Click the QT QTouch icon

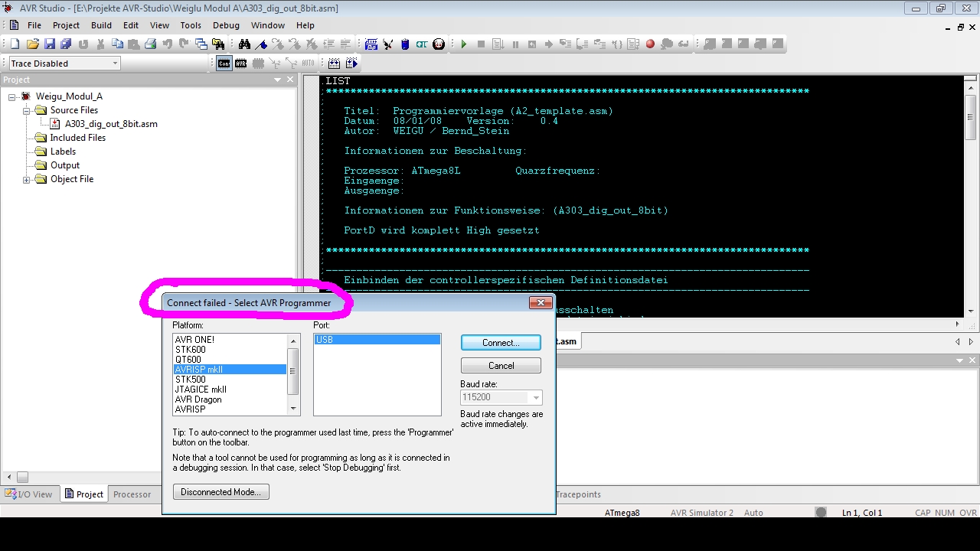click(x=422, y=44)
